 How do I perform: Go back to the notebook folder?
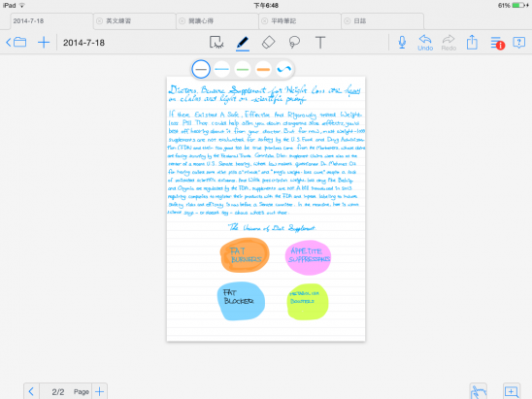click(x=16, y=43)
